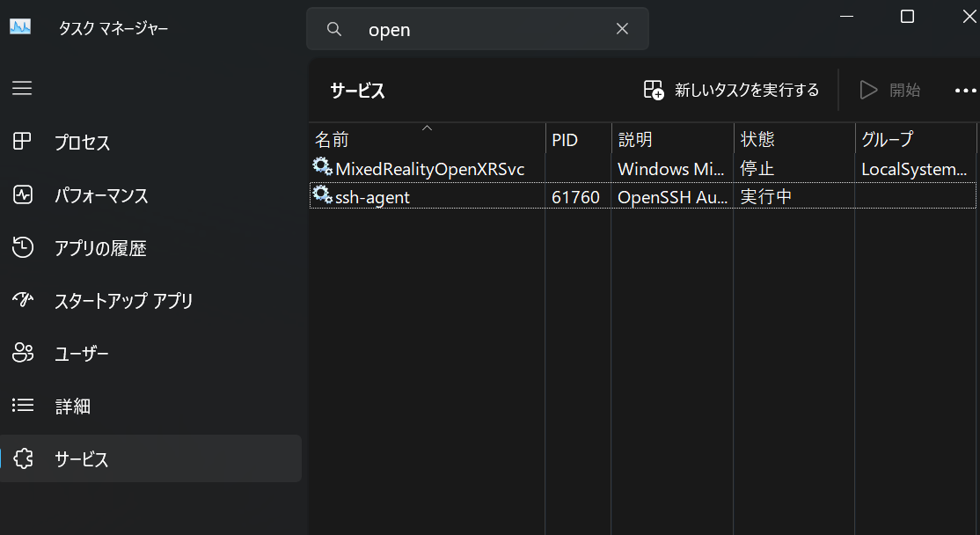Select the スタートアップ アプリ page icon
The height and width of the screenshot is (535, 980).
point(21,300)
